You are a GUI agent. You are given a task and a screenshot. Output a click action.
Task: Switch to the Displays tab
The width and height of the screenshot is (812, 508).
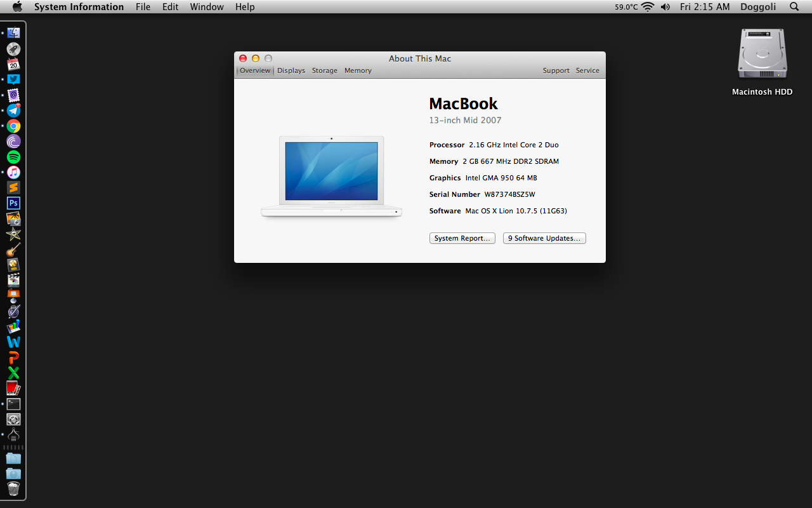[291, 70]
